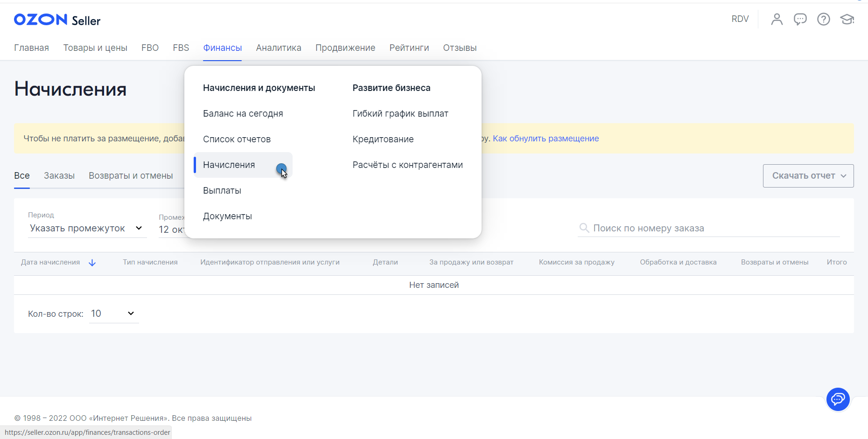Screen dimensions: 868x439
Task: Open Гибкий график выплат
Action: click(x=400, y=113)
